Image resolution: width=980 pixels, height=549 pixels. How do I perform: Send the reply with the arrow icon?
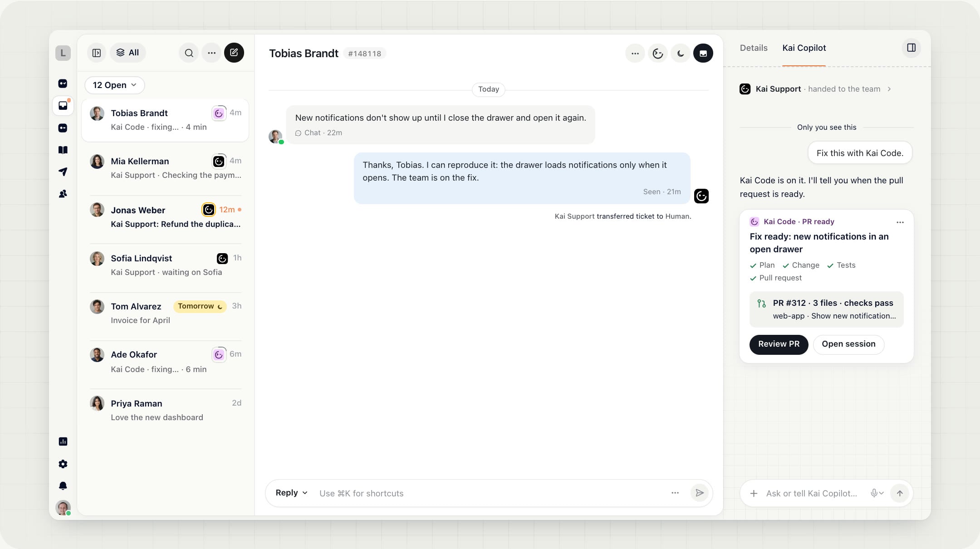coord(700,493)
